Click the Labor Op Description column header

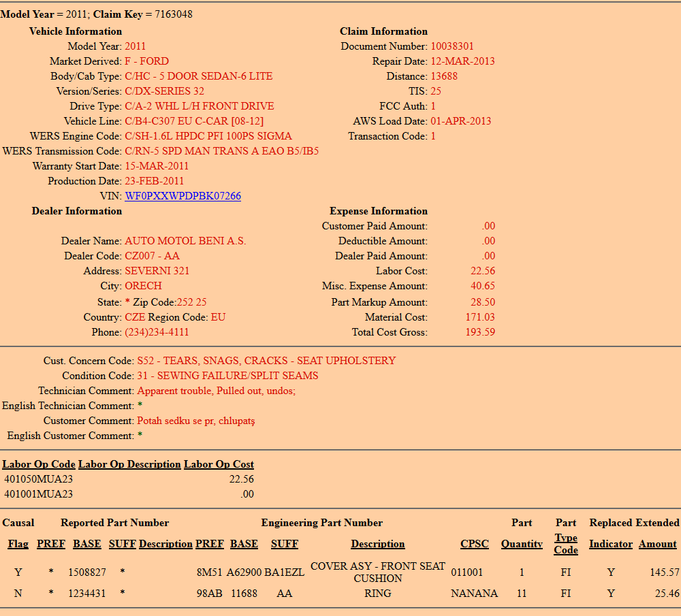click(x=129, y=464)
